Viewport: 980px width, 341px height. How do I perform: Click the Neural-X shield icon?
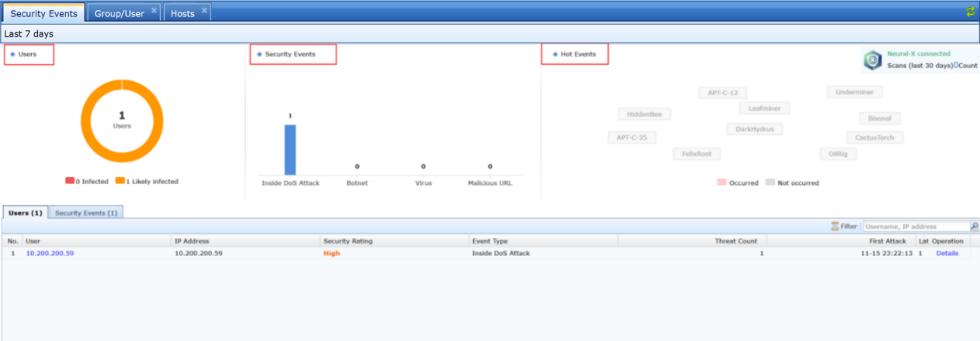pyautogui.click(x=874, y=60)
